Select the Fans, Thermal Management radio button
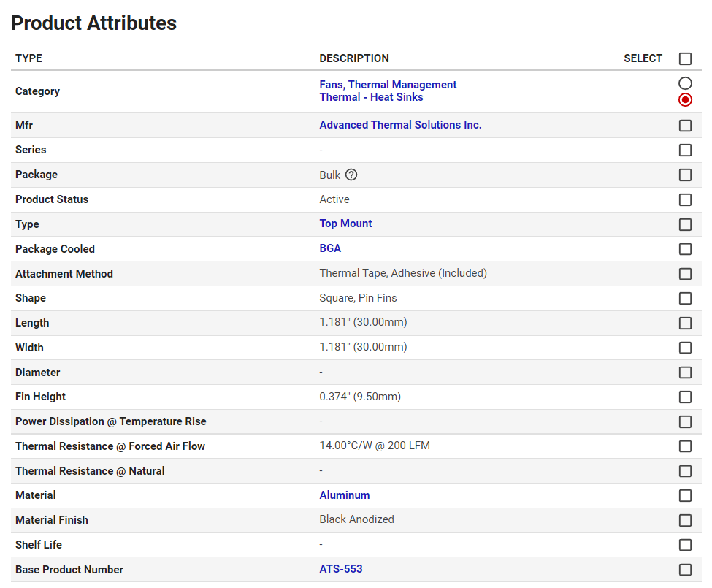 685,83
